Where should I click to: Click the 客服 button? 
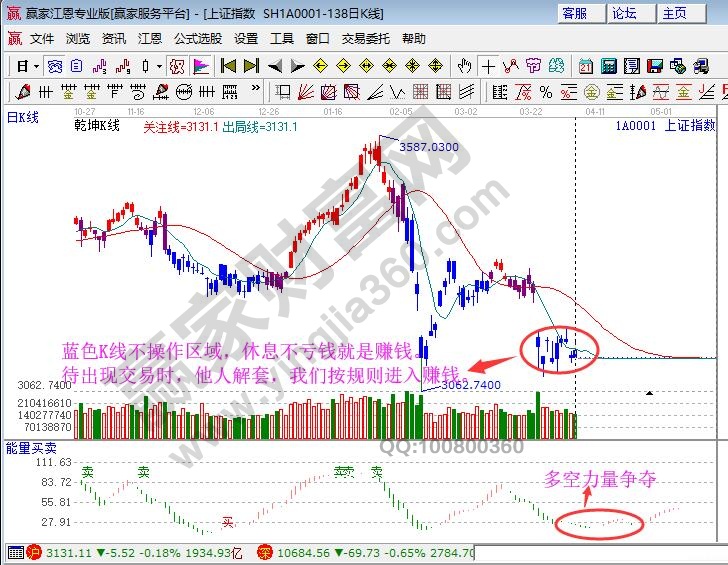click(x=581, y=13)
